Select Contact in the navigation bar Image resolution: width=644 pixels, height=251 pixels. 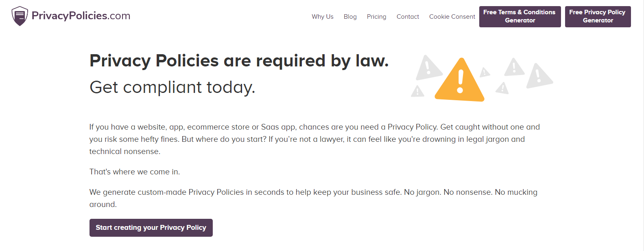(408, 17)
